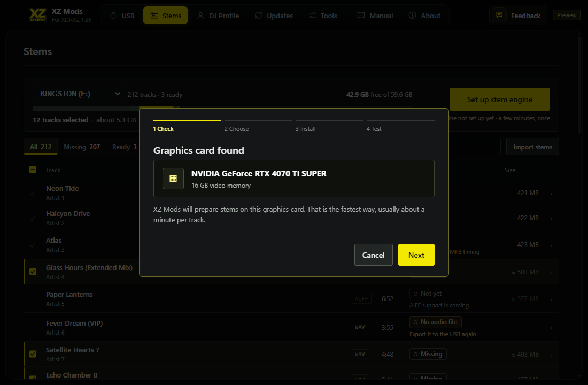This screenshot has width=588, height=385.
Task: Open the KINGSTON (E:) drive dropdown
Action: click(78, 94)
